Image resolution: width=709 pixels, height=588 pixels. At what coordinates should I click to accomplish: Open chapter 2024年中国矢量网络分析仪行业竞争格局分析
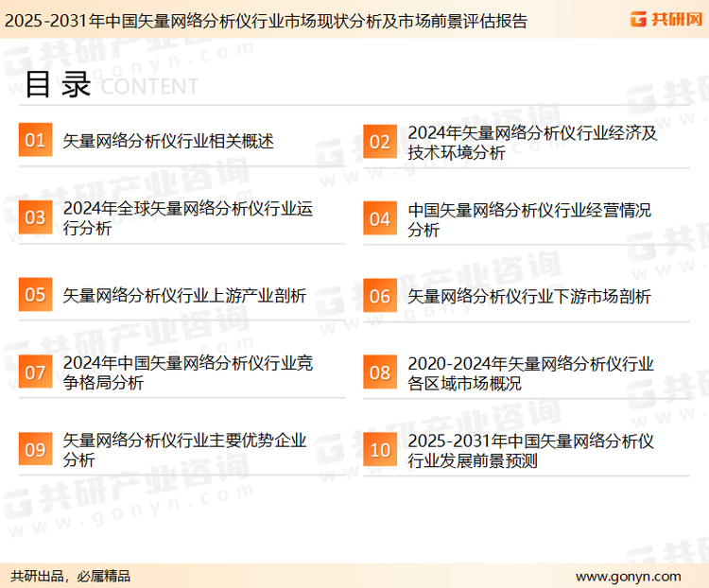188,372
